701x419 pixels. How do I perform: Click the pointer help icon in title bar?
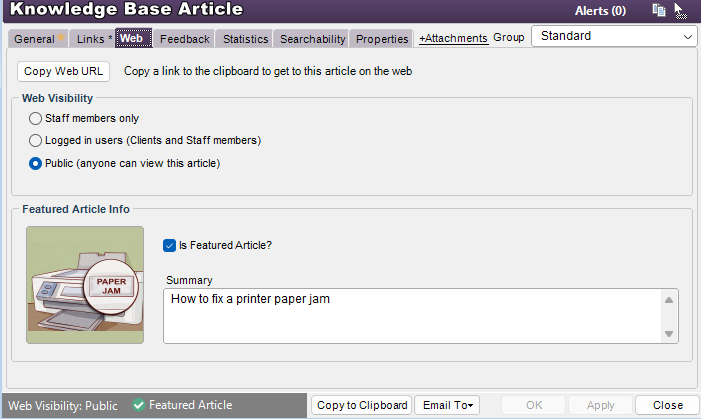coord(680,11)
